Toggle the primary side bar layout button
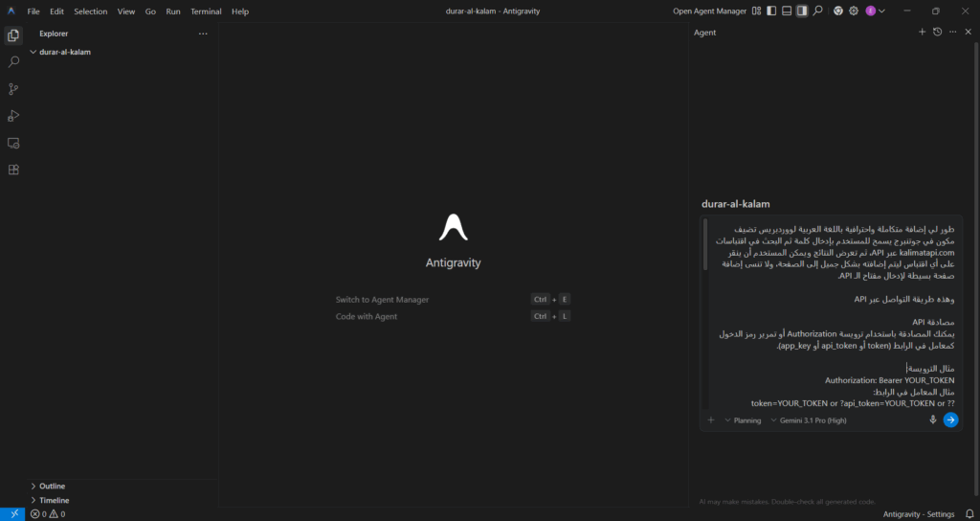This screenshot has height=521, width=980. [x=771, y=11]
